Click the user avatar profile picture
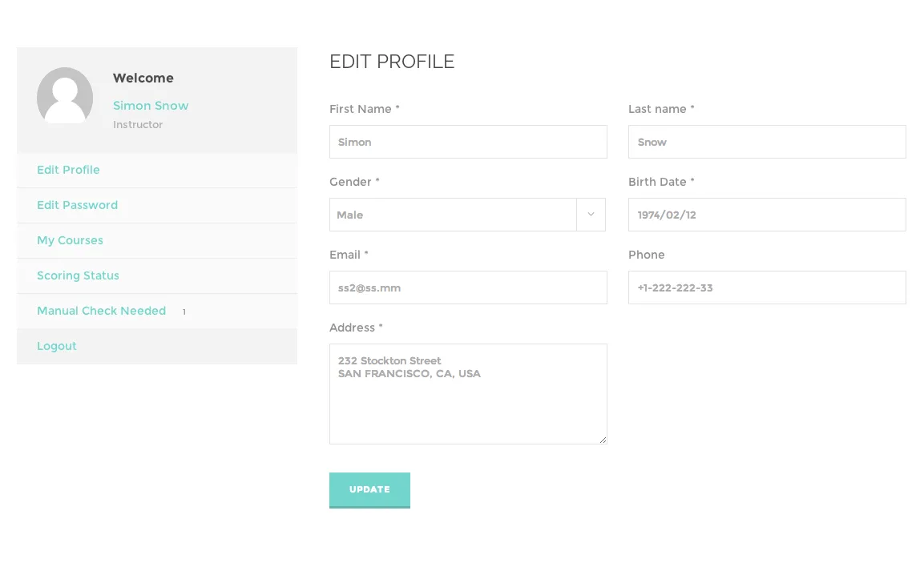Viewport: 924px width, 575px height. [x=65, y=95]
